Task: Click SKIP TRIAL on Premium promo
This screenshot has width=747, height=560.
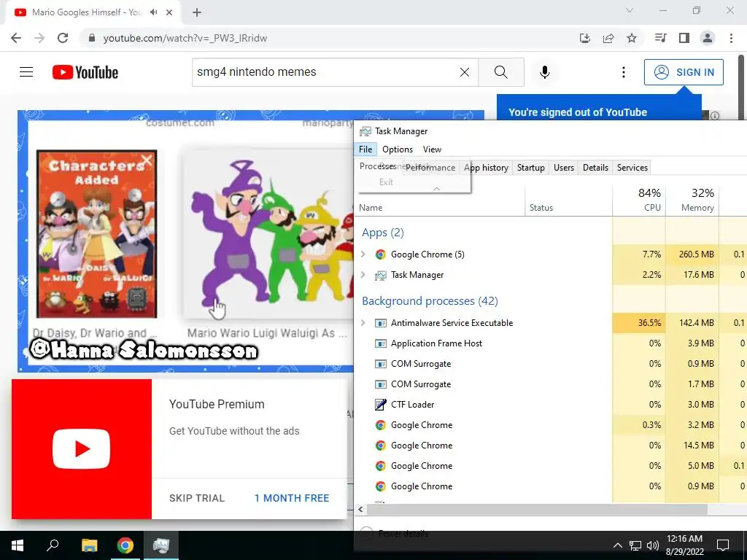Action: point(197,498)
